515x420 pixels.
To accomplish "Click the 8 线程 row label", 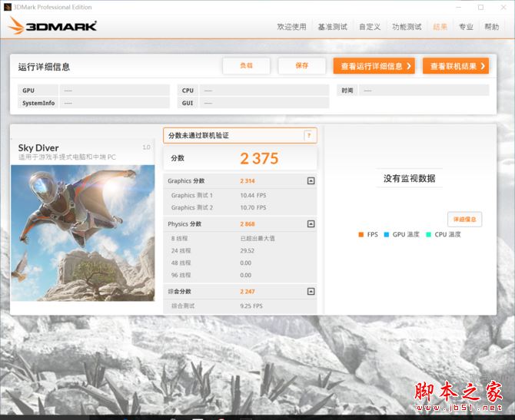I will (179, 238).
